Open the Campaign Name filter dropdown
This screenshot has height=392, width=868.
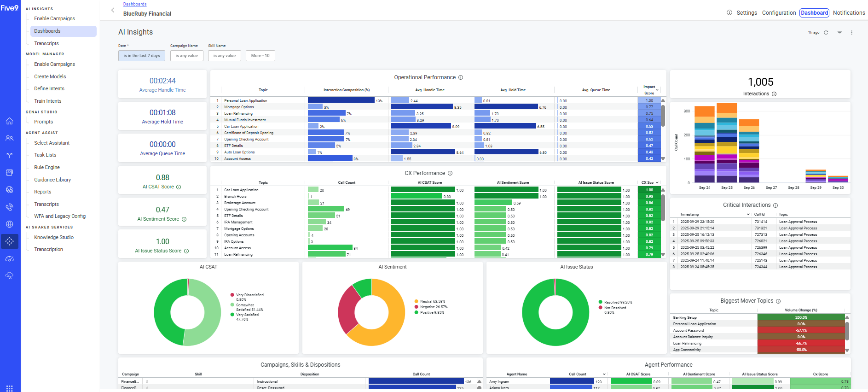coord(186,56)
